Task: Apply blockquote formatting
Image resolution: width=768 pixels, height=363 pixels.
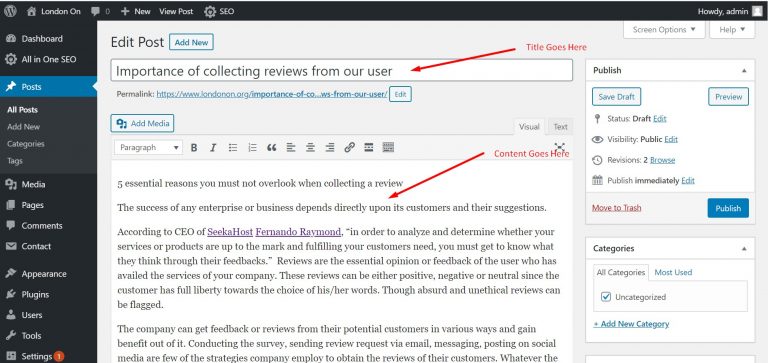Action: tap(272, 147)
